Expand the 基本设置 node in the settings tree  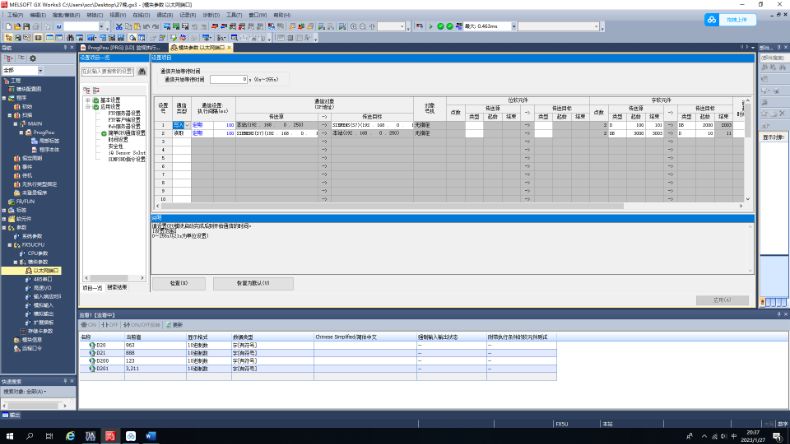point(88,100)
